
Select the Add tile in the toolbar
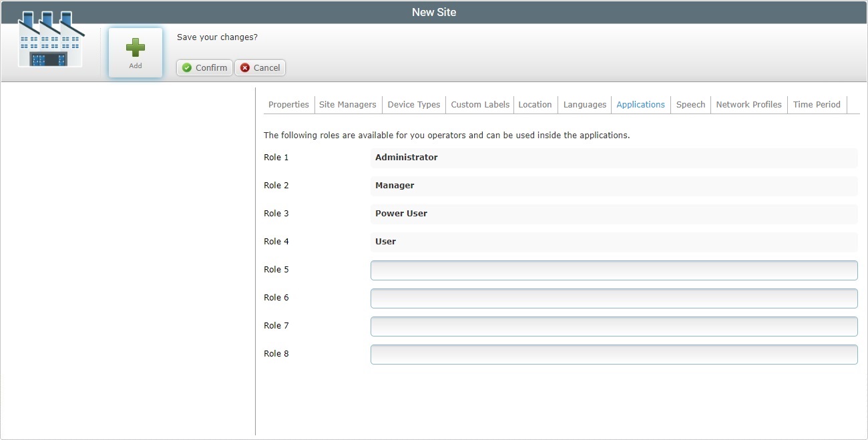click(x=135, y=52)
